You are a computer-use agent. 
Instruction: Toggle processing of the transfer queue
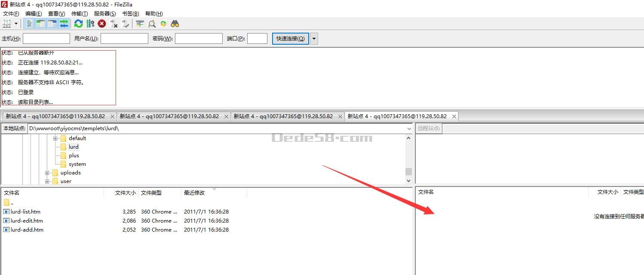90,24
